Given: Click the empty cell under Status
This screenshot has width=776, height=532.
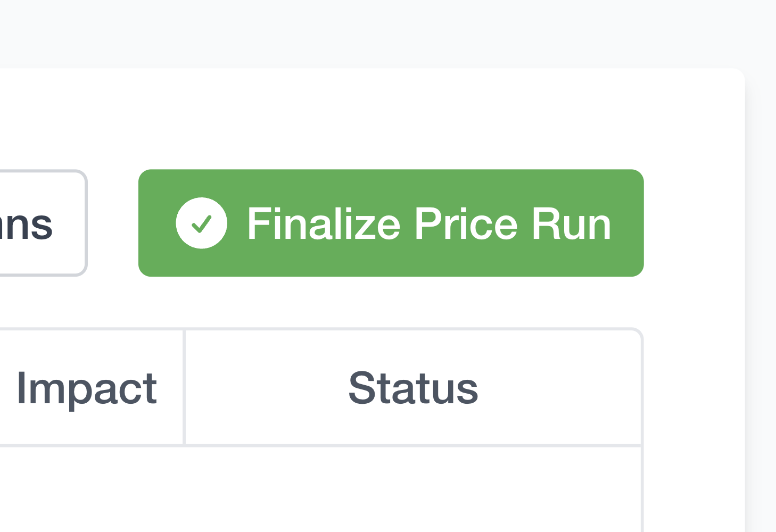Looking at the screenshot, I should [x=413, y=489].
